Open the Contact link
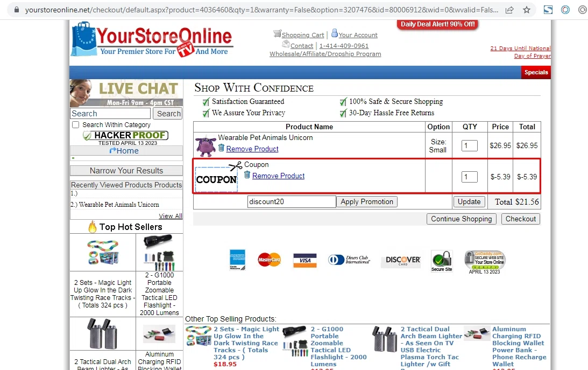 (301, 46)
